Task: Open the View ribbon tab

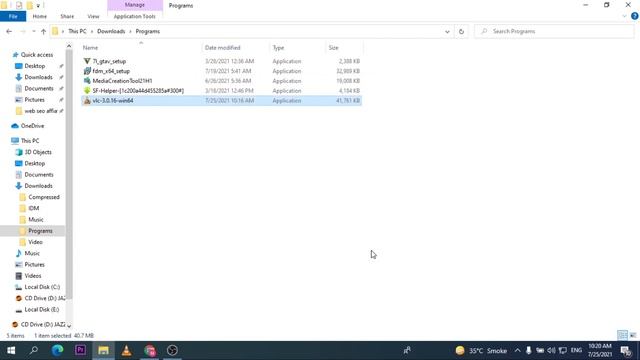Action: [x=93, y=16]
